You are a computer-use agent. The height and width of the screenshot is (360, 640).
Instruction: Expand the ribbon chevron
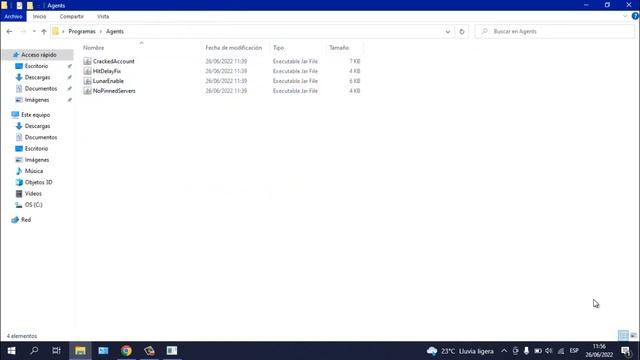[625, 16]
